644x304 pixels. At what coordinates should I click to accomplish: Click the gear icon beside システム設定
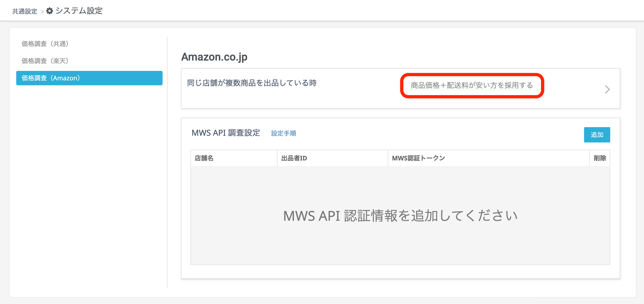coord(50,11)
